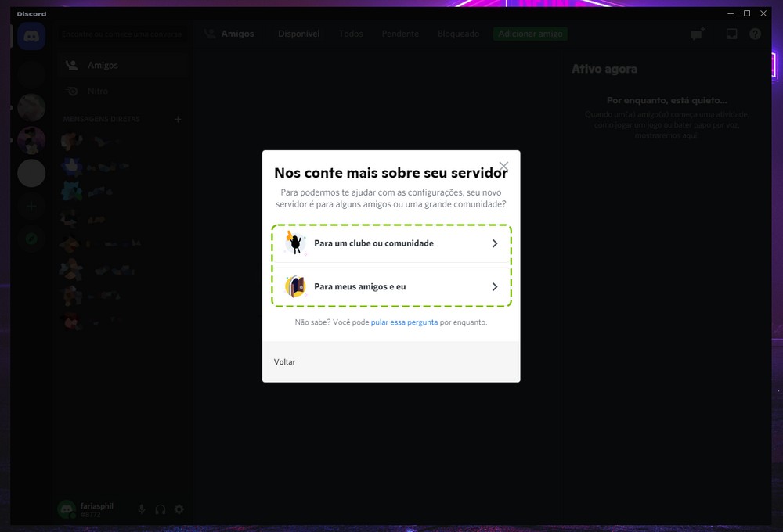This screenshot has height=532, width=783.
Task: Open Discord home logo button
Action: pos(31,37)
